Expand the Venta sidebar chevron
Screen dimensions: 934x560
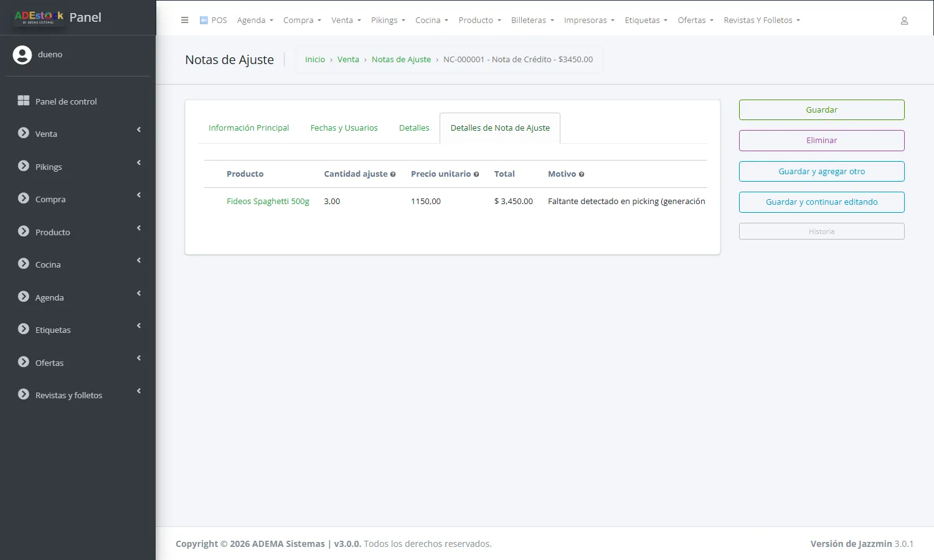click(139, 130)
